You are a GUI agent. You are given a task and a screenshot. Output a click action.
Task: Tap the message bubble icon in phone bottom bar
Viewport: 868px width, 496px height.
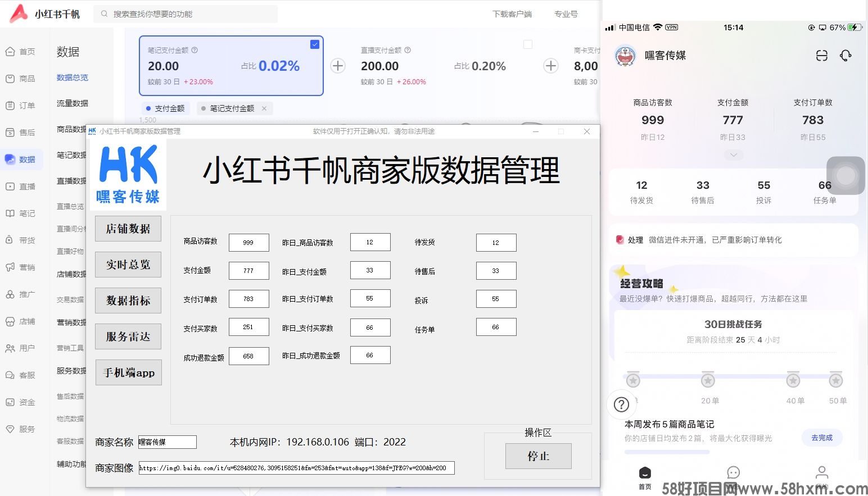pyautogui.click(x=733, y=472)
